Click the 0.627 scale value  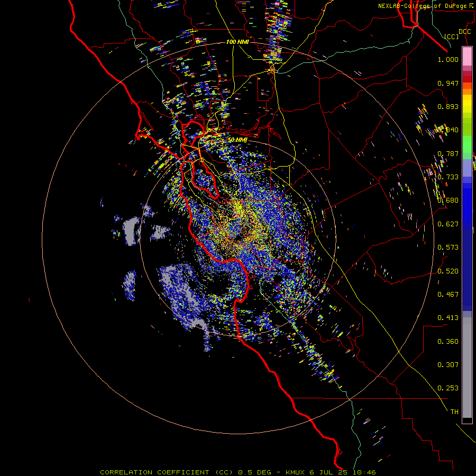(448, 224)
